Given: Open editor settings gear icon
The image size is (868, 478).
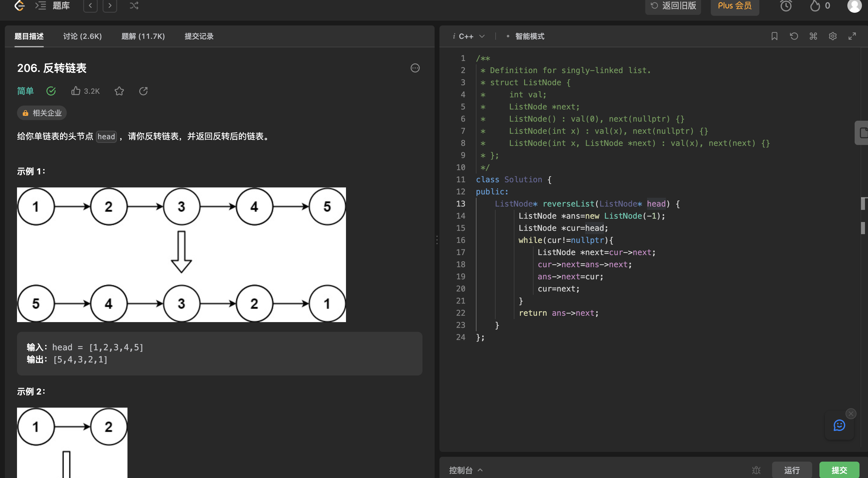Looking at the screenshot, I should pyautogui.click(x=832, y=36).
